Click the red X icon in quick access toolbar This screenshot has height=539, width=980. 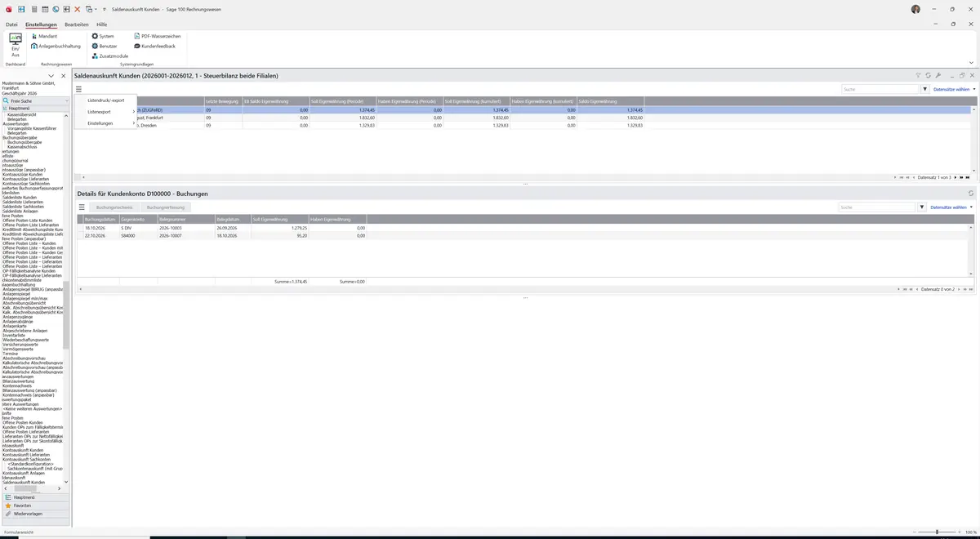(x=77, y=9)
